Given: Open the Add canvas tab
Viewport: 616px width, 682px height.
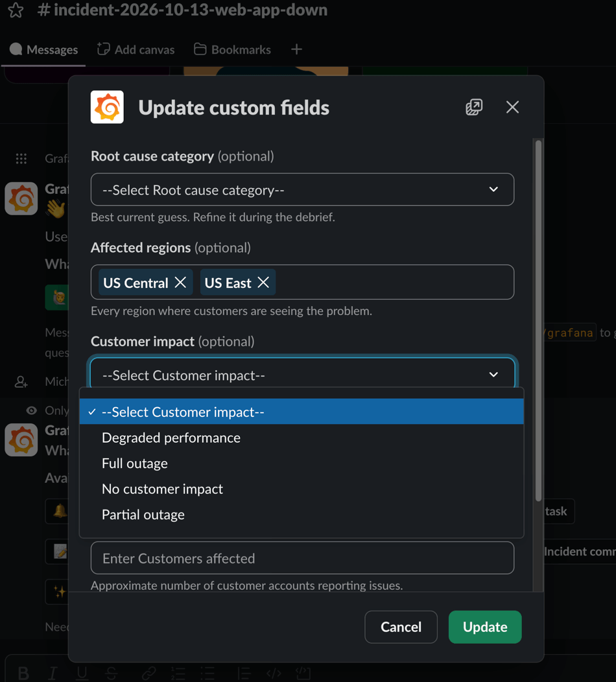Looking at the screenshot, I should coord(136,49).
